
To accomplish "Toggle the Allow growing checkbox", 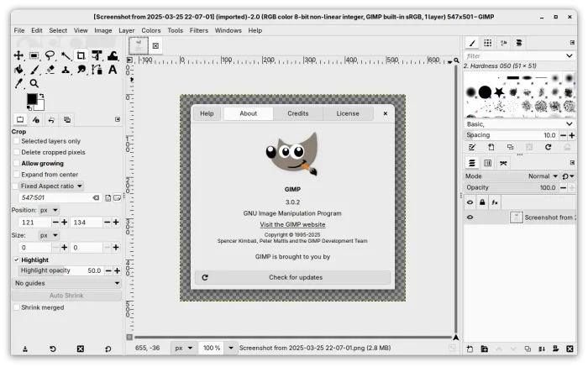I will point(17,164).
